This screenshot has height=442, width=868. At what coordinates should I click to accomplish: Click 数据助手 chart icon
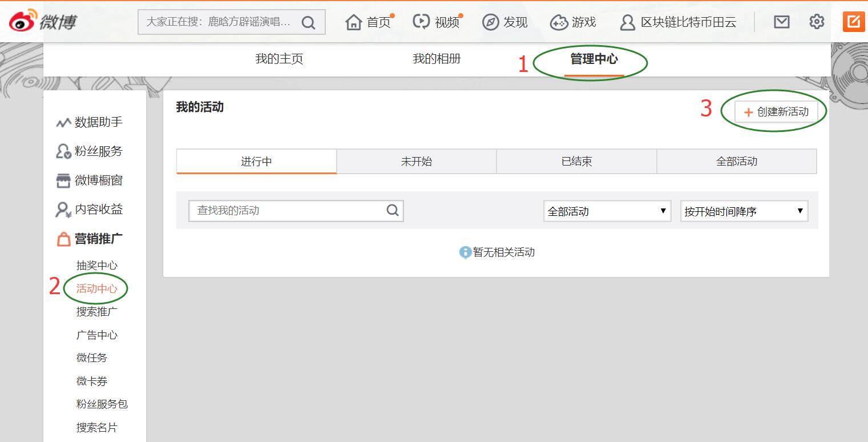pyautogui.click(x=63, y=123)
